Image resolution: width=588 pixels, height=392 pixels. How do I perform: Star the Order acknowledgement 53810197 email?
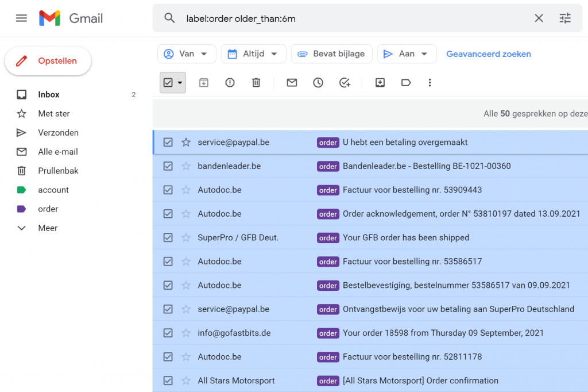click(x=186, y=214)
